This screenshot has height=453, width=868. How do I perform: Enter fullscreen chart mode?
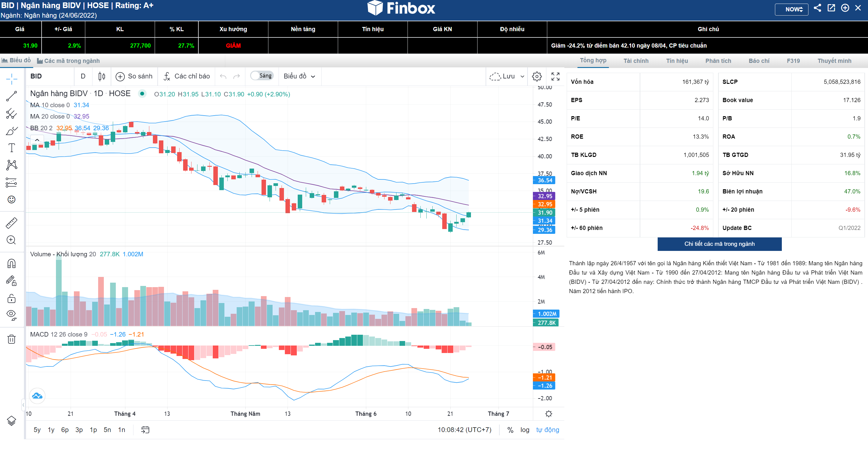(x=555, y=76)
